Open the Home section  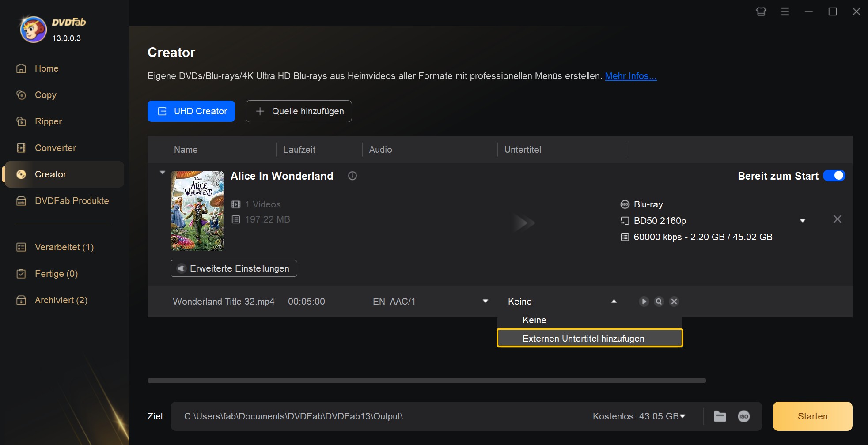[x=46, y=68]
